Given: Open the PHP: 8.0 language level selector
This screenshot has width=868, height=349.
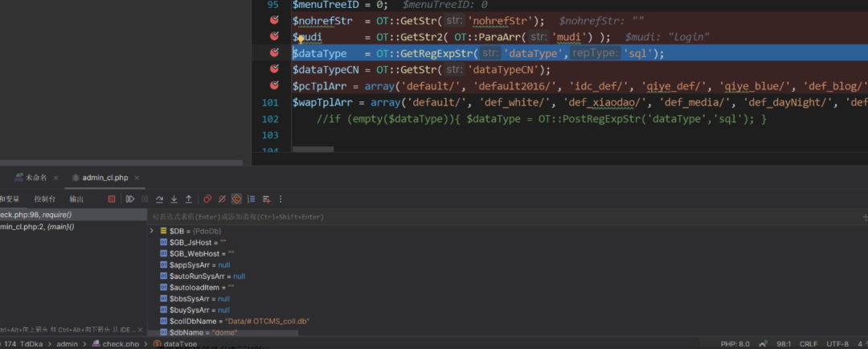Looking at the screenshot, I should (x=735, y=344).
